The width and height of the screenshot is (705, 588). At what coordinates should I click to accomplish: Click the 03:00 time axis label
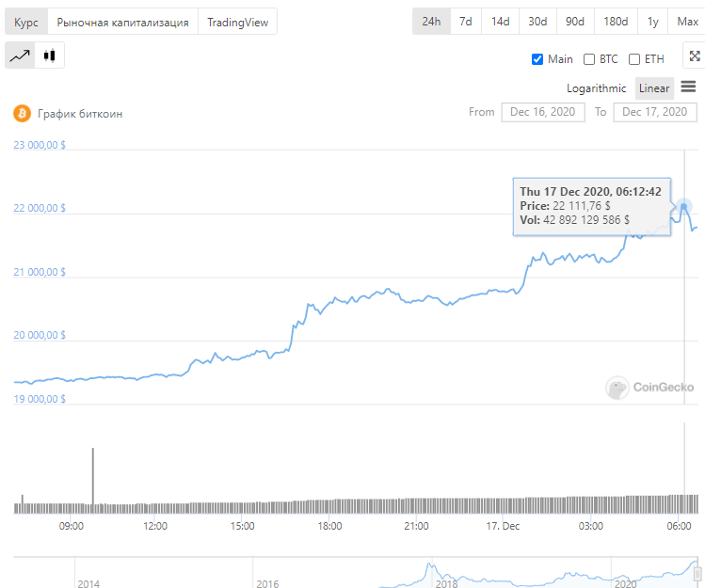[x=591, y=526]
